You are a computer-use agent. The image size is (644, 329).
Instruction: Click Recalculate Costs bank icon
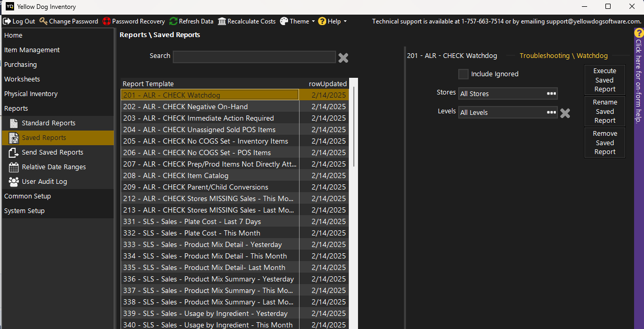pos(222,21)
